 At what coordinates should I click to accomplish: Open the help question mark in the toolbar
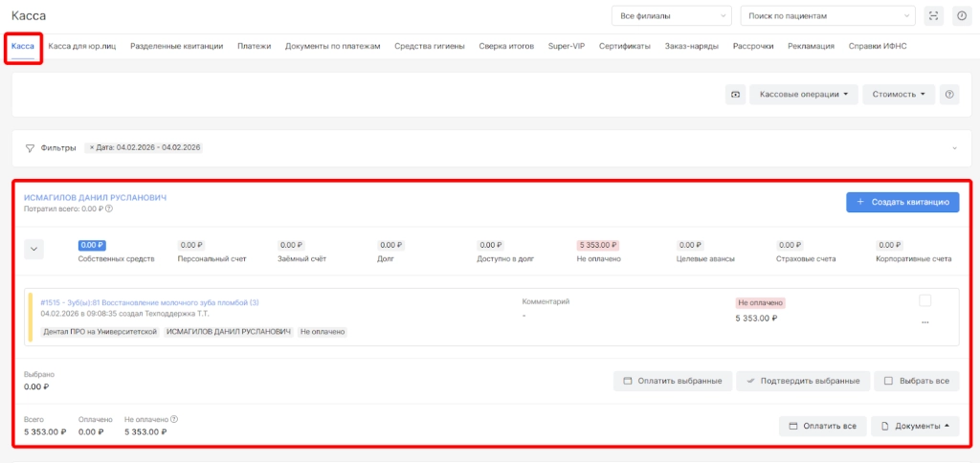pos(948,95)
